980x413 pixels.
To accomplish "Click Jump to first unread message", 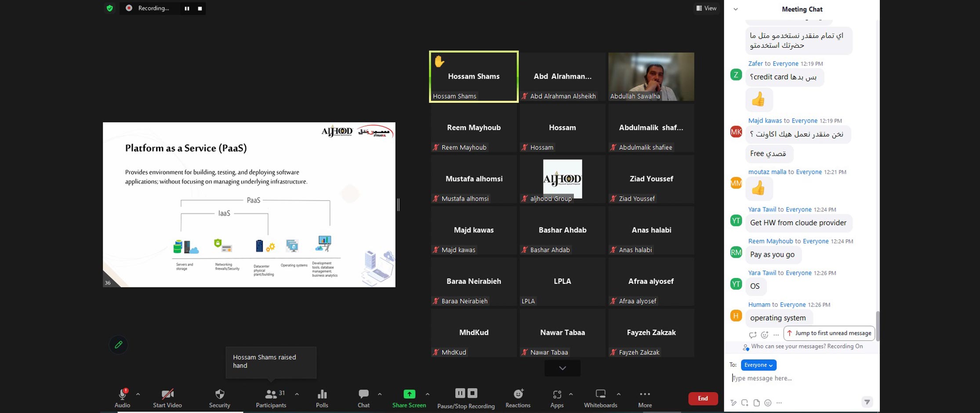I will point(829,333).
